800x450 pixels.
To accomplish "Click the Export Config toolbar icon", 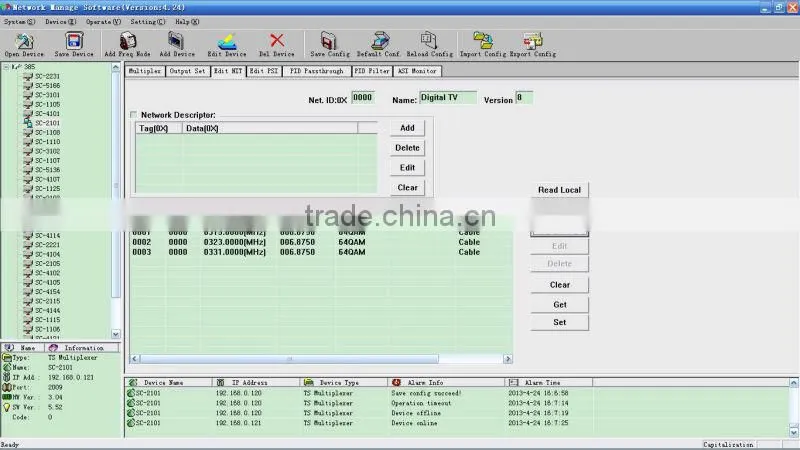I will [x=533, y=41].
